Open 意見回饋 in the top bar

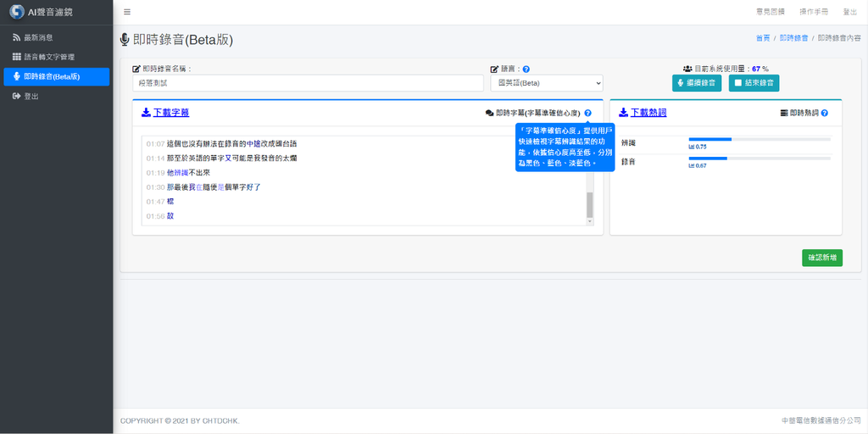(x=770, y=12)
